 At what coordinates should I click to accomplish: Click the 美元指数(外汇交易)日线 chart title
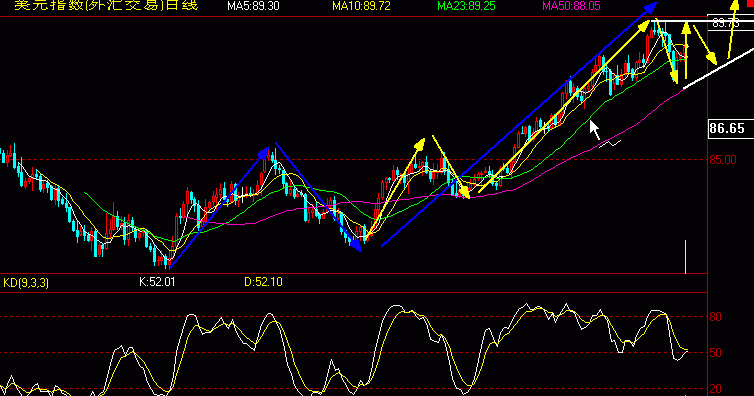(106, 5)
